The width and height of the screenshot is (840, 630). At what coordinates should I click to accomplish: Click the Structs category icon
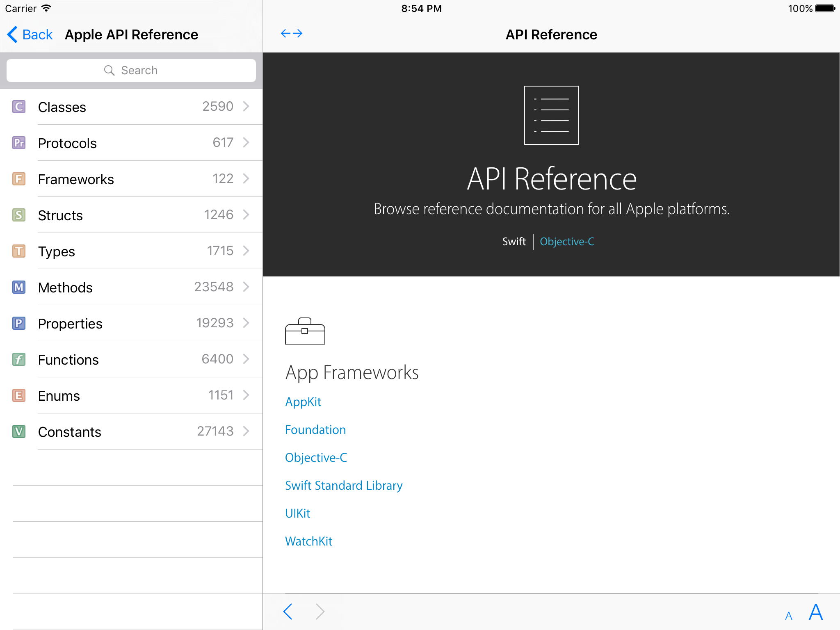[x=18, y=215]
